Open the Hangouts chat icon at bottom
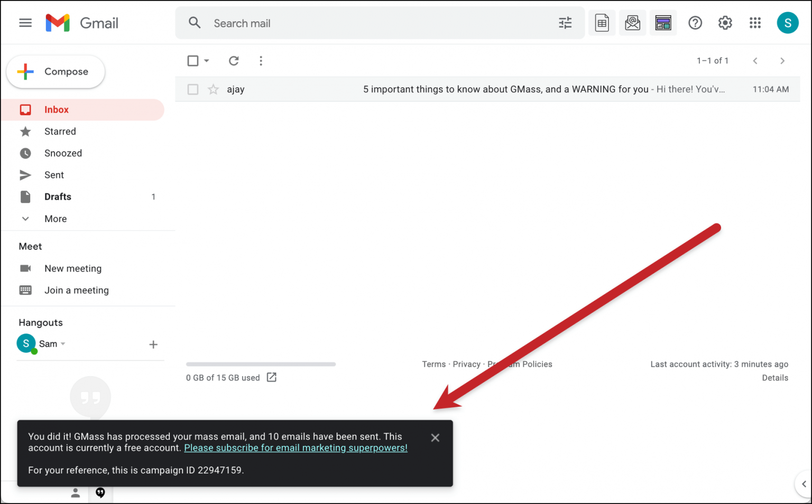 (100, 493)
